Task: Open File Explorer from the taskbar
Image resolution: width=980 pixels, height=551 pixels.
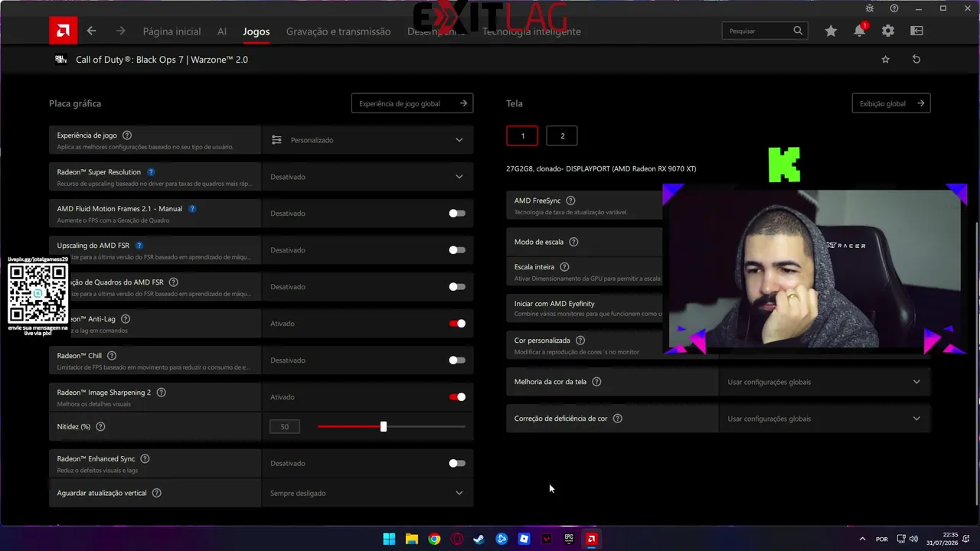Action: pos(411,539)
